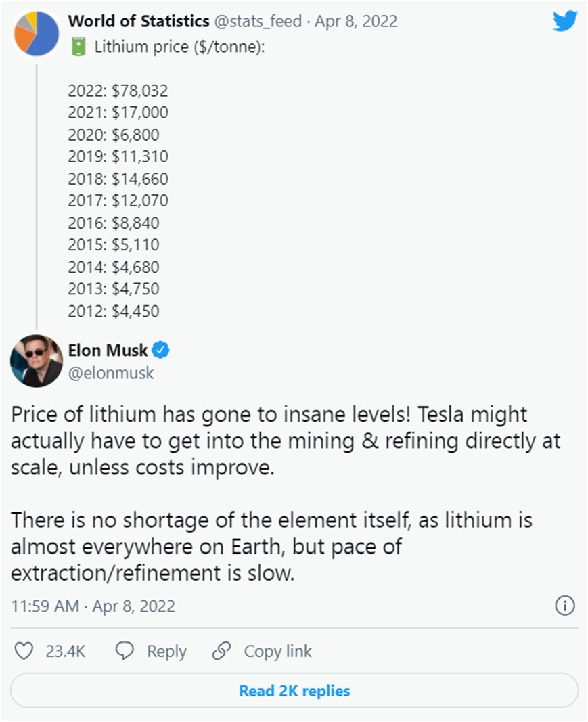This screenshot has width=588, height=722.
Task: Click the Twitter bird logo
Action: pyautogui.click(x=564, y=21)
